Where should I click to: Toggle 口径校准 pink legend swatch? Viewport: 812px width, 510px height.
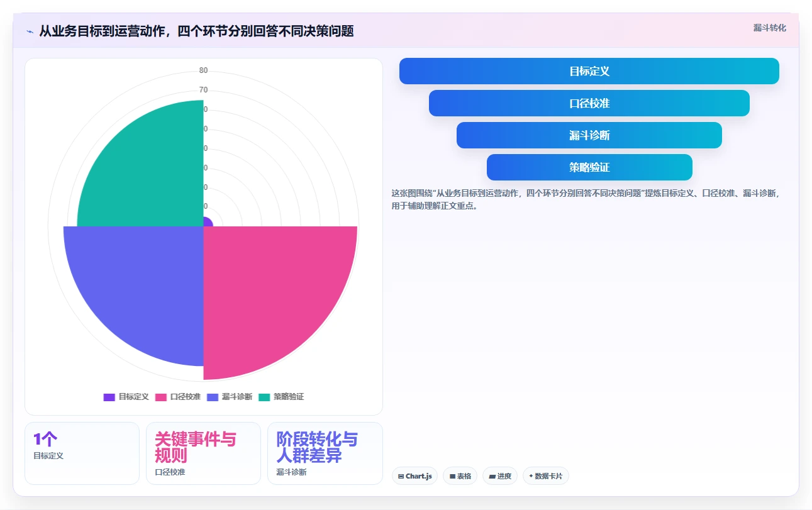(160, 397)
